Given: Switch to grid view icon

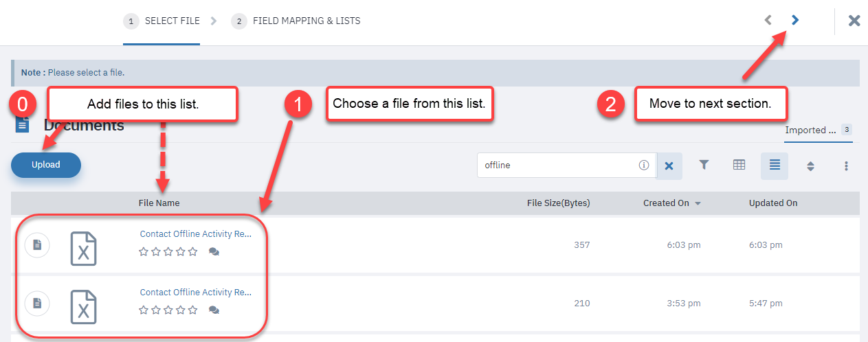Looking at the screenshot, I should pos(739,165).
